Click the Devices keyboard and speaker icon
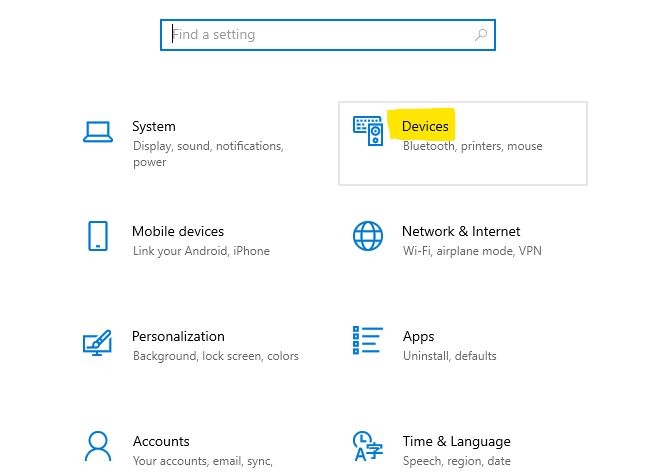667x472 pixels. click(368, 131)
